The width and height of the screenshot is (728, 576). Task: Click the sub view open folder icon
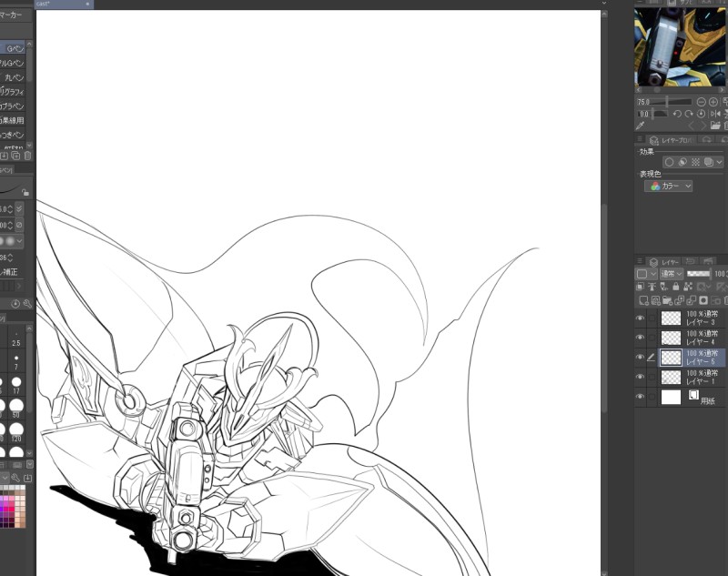coord(715,126)
